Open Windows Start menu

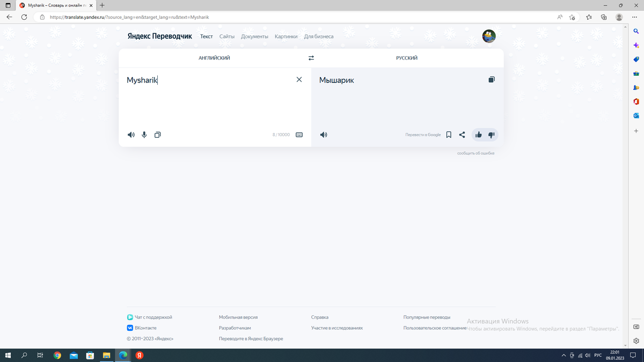coord(8,355)
